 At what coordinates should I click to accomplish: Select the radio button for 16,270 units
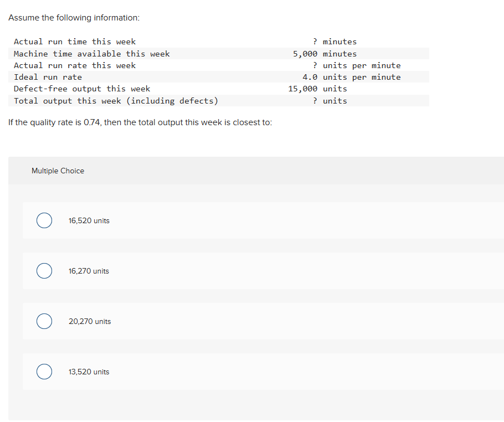(44, 271)
